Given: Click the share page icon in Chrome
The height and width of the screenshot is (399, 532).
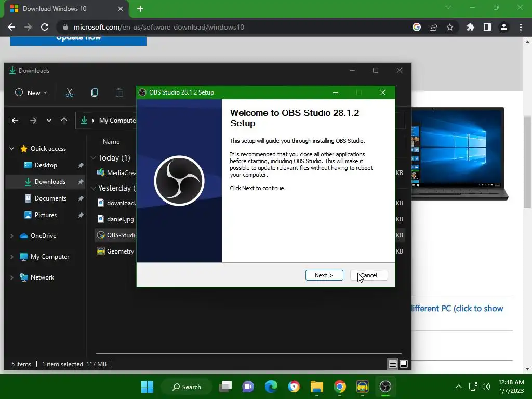Looking at the screenshot, I should point(433,27).
